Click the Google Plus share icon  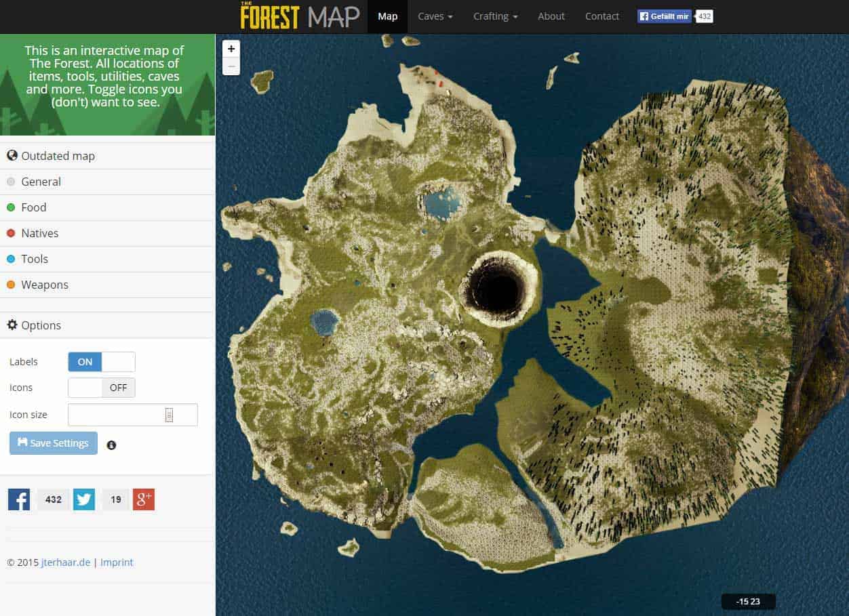(144, 499)
